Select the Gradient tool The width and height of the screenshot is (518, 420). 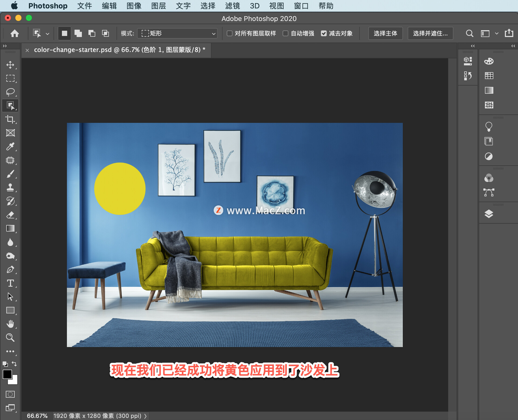10,228
